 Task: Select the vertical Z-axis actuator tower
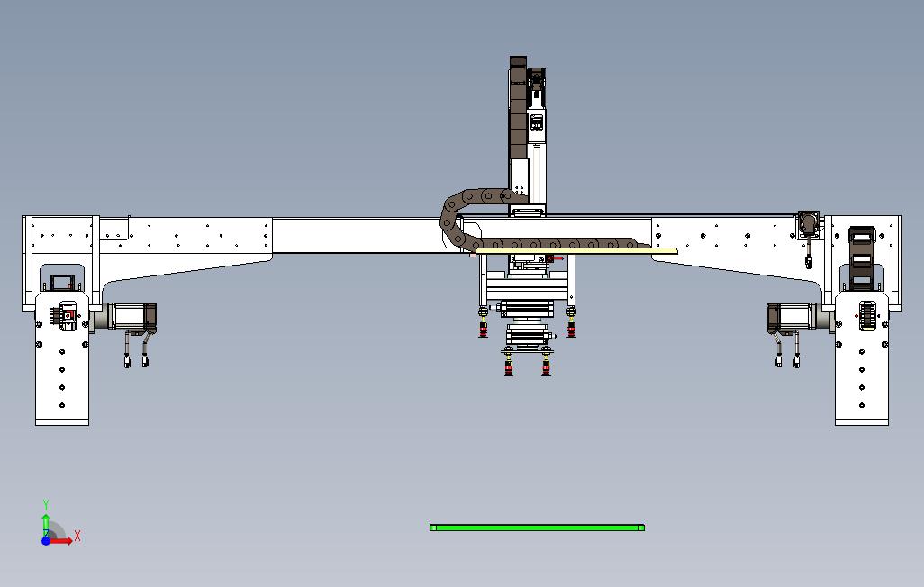(x=528, y=137)
